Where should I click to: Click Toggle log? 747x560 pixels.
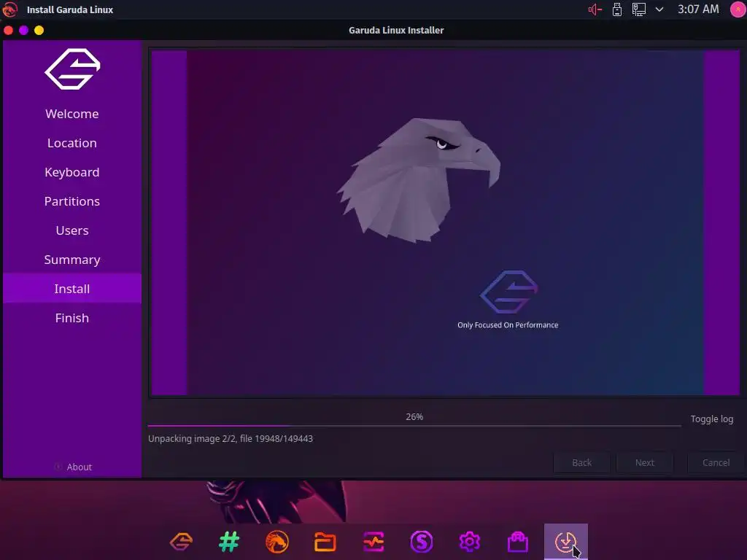tap(712, 419)
